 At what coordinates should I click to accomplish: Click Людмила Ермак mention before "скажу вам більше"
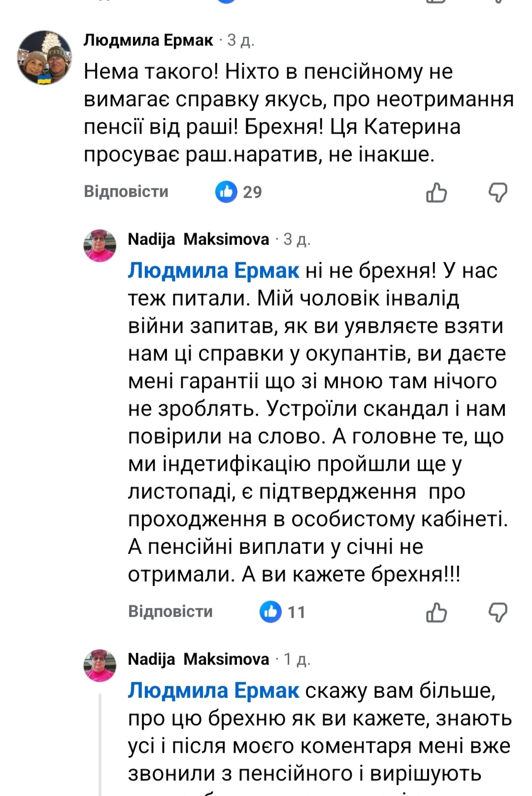pos(213,691)
